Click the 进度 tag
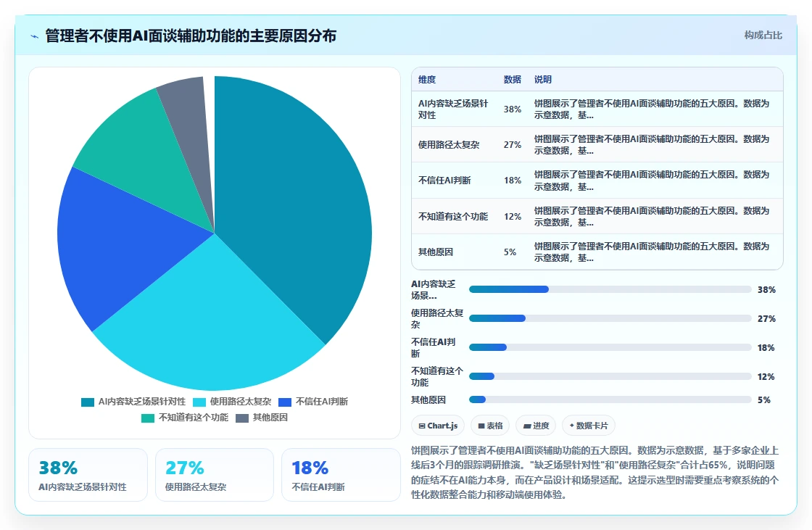The height and width of the screenshot is (530, 812). click(x=536, y=426)
